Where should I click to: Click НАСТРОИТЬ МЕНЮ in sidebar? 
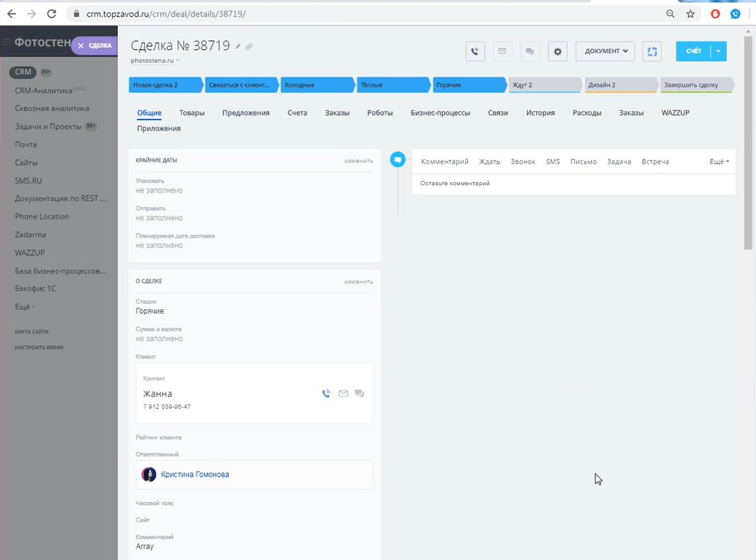coord(39,347)
